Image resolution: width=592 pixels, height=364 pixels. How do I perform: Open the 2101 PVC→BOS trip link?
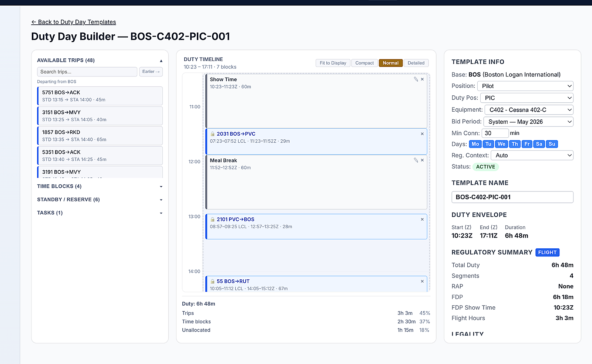click(x=235, y=219)
